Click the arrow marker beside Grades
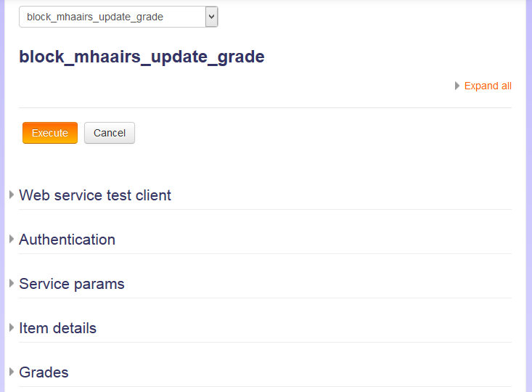The height and width of the screenshot is (392, 532). pos(12,372)
